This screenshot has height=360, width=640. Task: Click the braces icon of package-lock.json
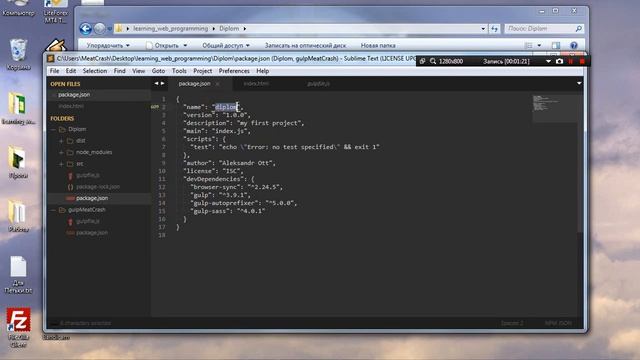pyautogui.click(x=70, y=187)
